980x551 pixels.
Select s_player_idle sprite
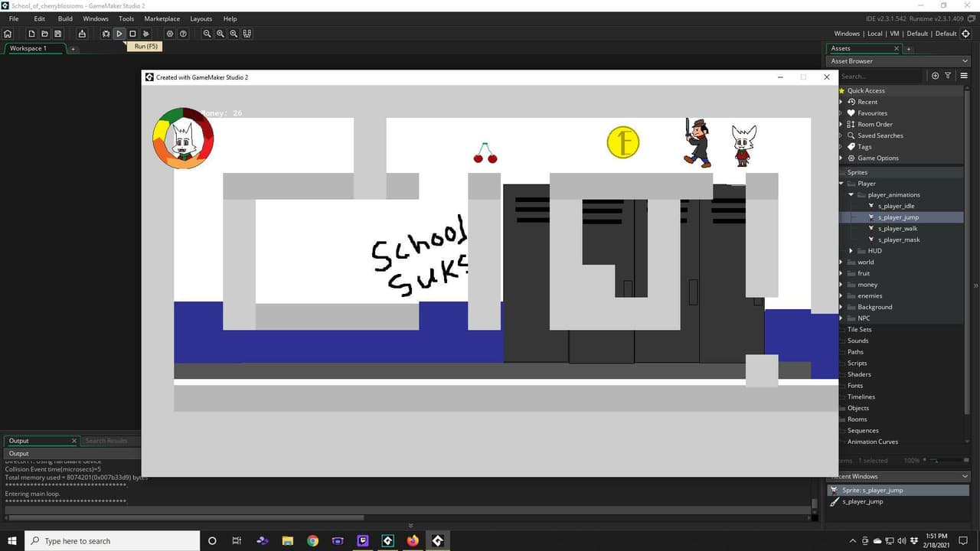click(896, 206)
